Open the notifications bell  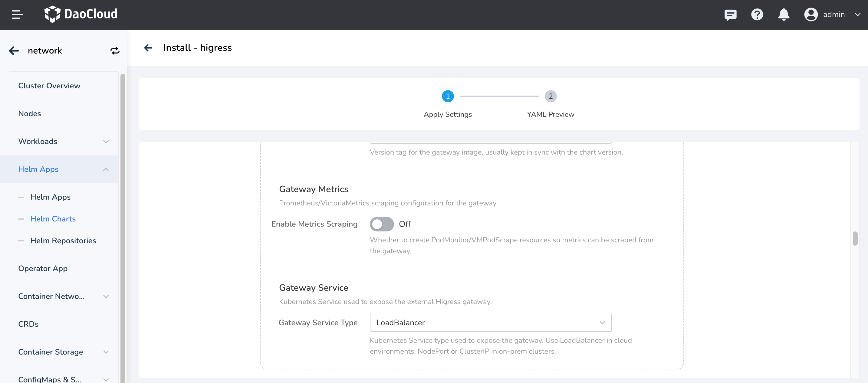784,15
